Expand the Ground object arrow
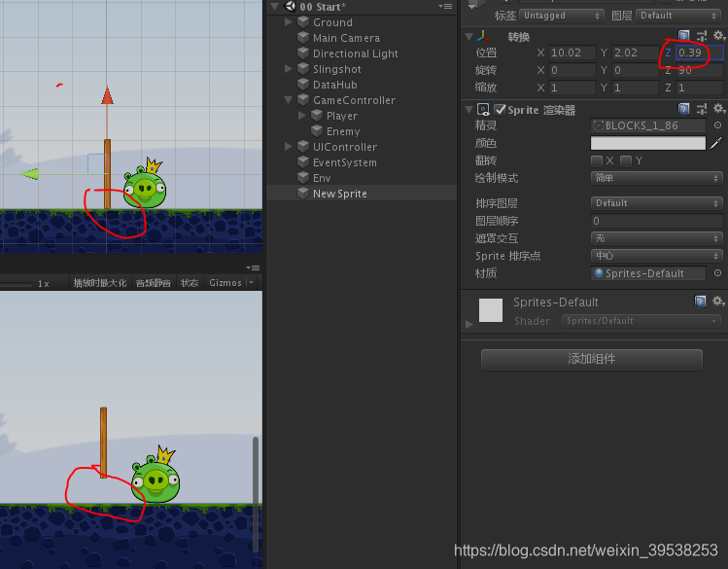 coord(288,21)
